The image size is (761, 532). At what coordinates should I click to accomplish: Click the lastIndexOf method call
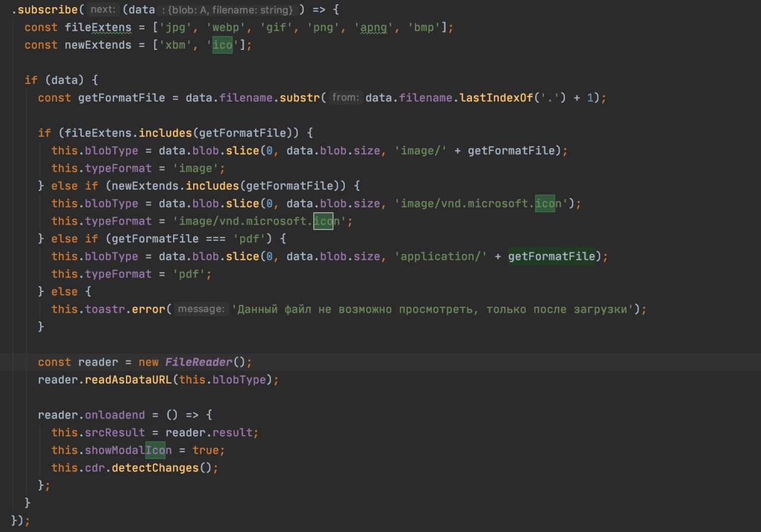pos(496,98)
